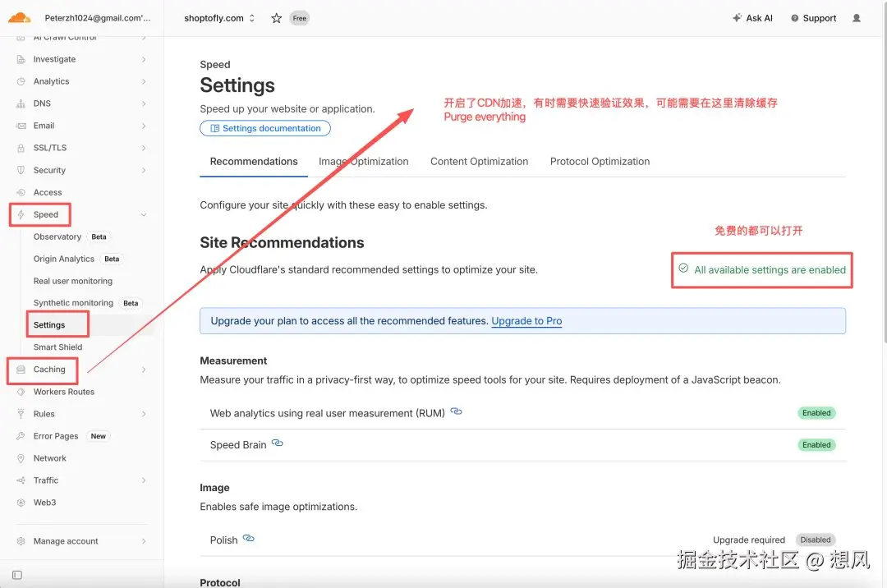Click the Workers Routes icon
Viewport: 887px width, 588px height.
[21, 392]
